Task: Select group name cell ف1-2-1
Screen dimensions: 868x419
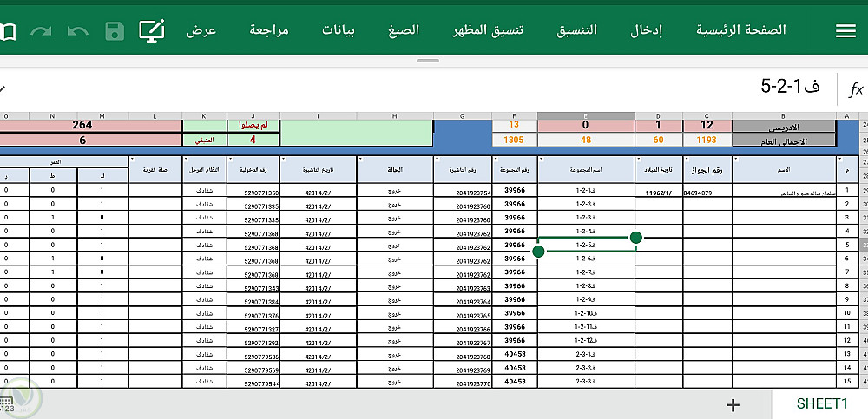Action: 586,190
